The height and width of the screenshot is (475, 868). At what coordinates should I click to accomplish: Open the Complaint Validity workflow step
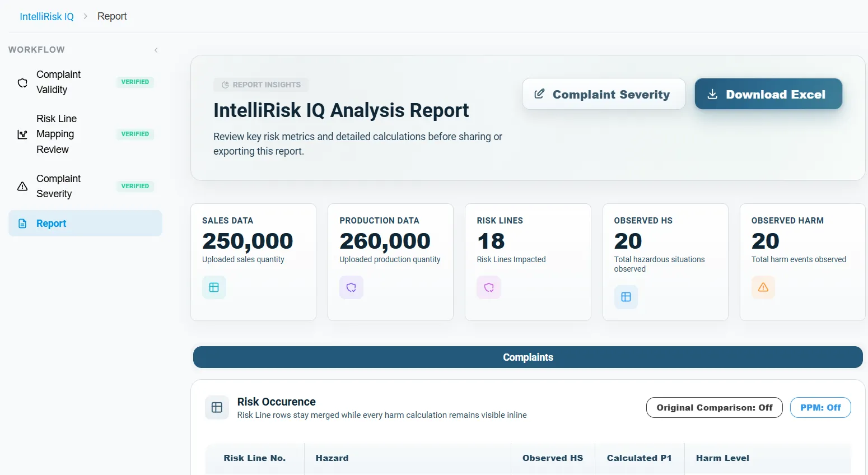[85, 82]
